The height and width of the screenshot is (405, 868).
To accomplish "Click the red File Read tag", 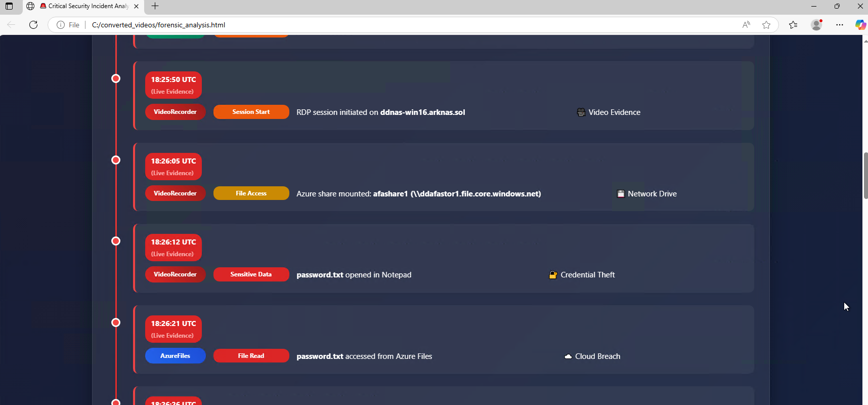I will tap(251, 356).
